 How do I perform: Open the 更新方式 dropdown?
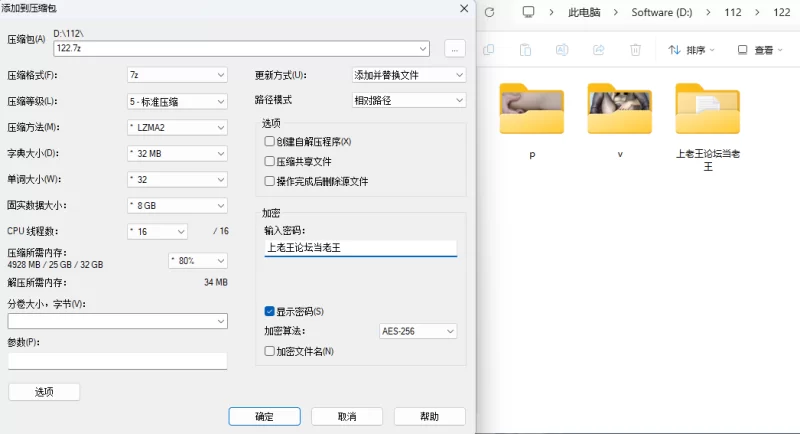point(409,75)
